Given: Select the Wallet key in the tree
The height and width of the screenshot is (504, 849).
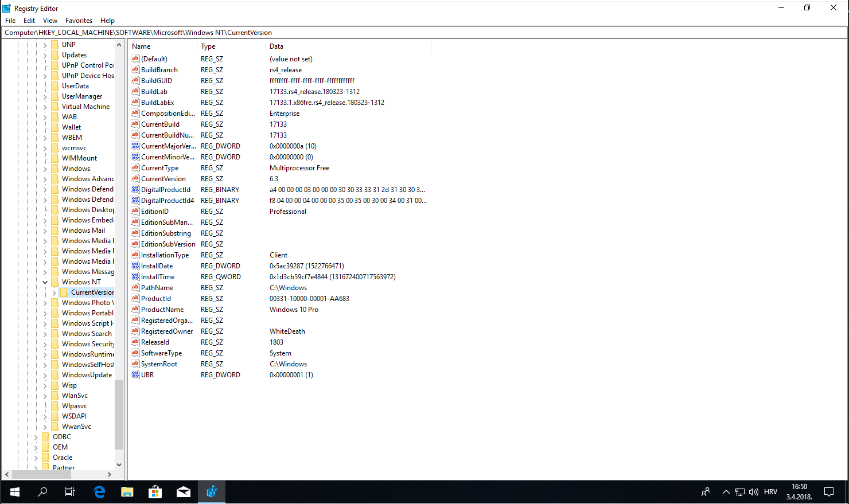Looking at the screenshot, I should pyautogui.click(x=71, y=127).
